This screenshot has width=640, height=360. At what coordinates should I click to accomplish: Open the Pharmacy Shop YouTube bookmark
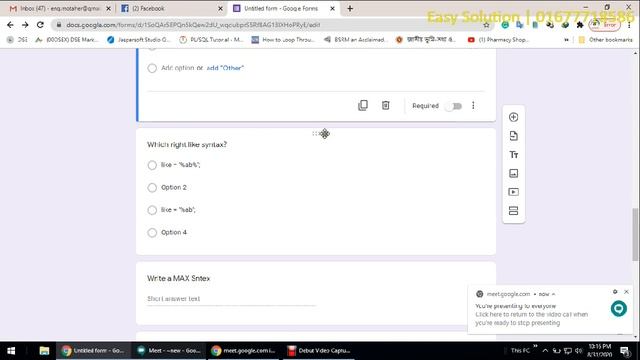coord(498,40)
